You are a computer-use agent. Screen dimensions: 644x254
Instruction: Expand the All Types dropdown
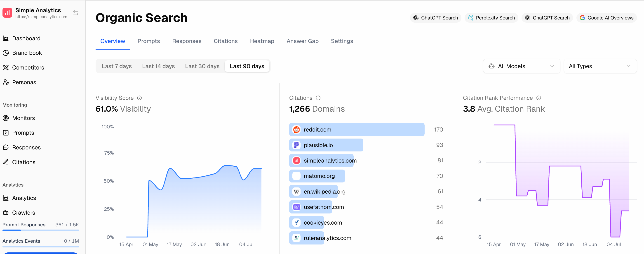[x=600, y=66]
